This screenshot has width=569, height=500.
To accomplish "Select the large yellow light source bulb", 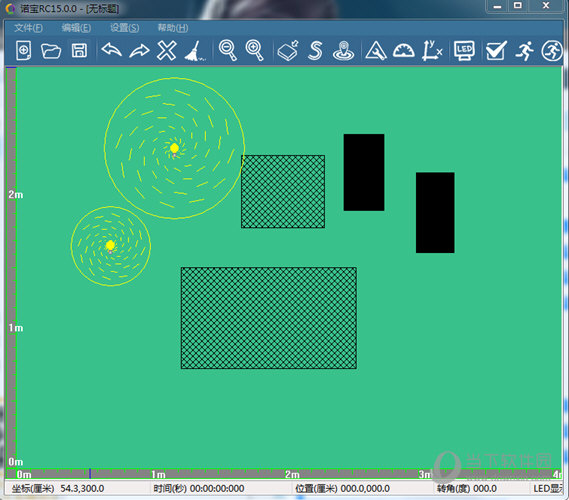I will 175,149.
